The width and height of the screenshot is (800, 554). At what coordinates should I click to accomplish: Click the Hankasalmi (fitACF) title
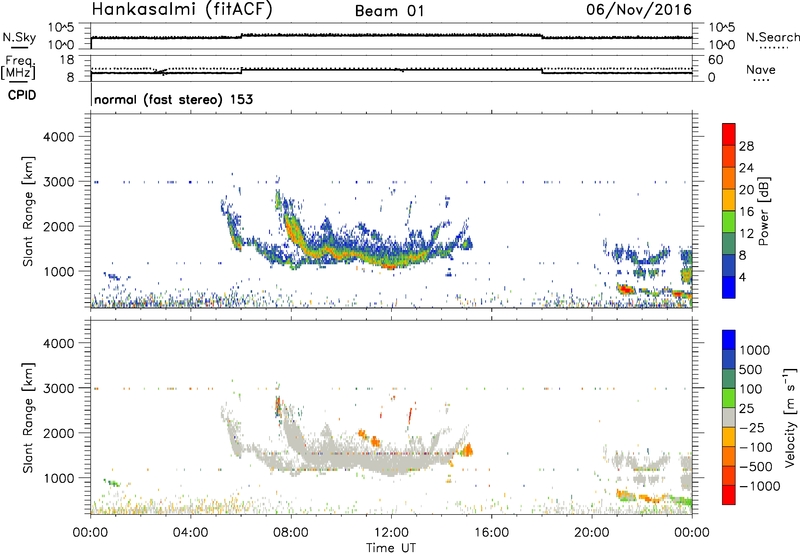pos(182,9)
